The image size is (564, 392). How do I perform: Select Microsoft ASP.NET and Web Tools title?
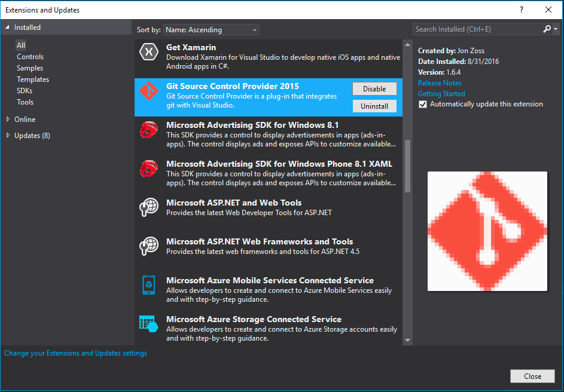coord(234,203)
